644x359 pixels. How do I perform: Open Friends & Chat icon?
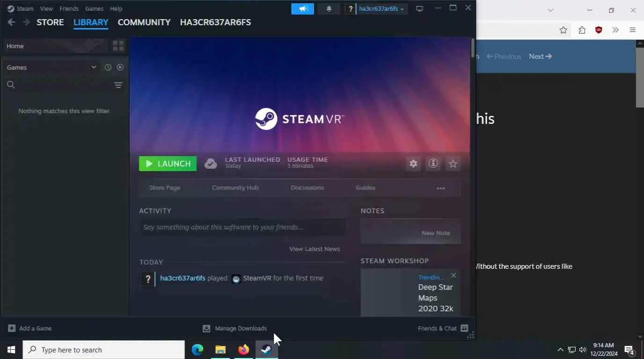[x=464, y=328]
